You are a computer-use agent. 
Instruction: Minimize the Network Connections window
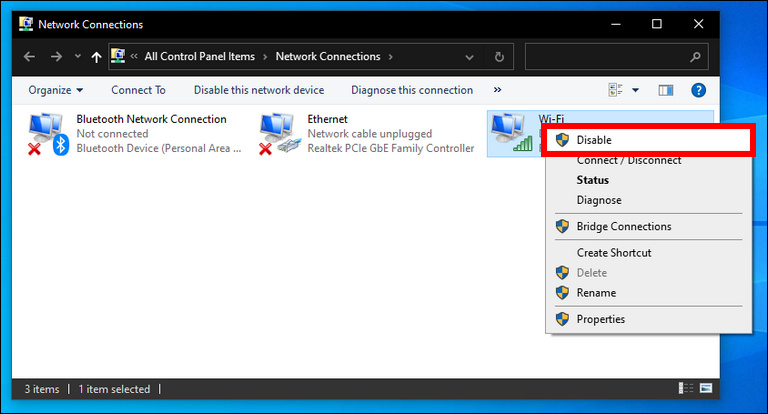click(x=616, y=24)
